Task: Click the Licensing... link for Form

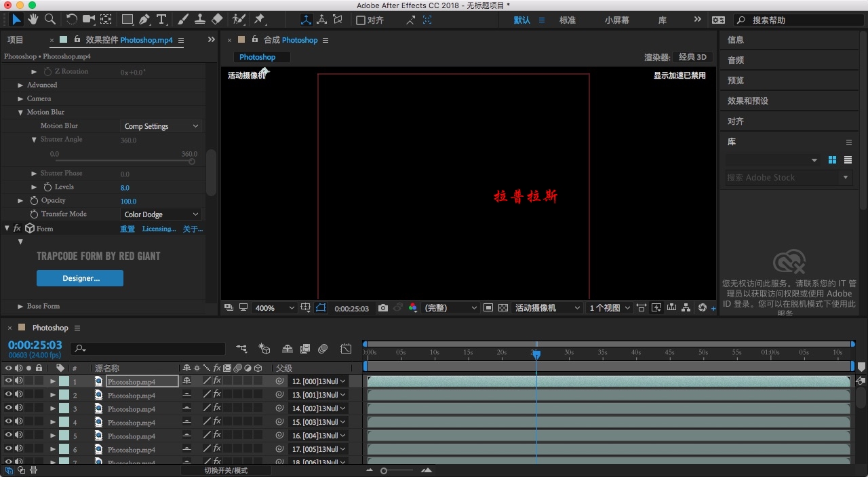Action: [159, 229]
